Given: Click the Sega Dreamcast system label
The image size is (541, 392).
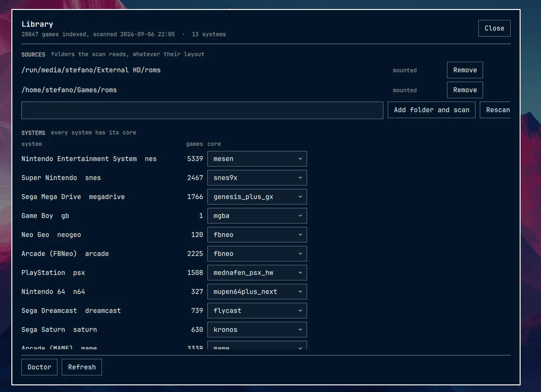Looking at the screenshot, I should click(49, 310).
